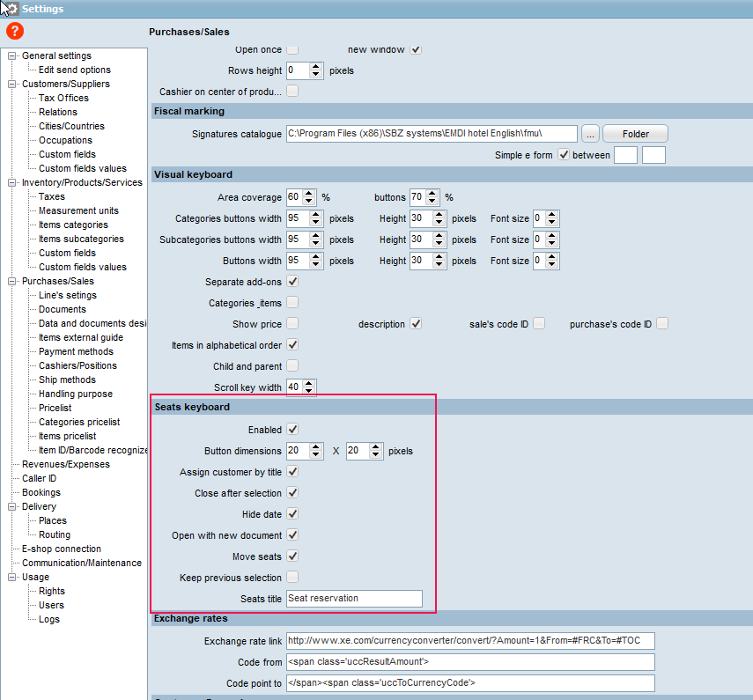The image size is (753, 700).
Task: Toggle Cashier on center of products checkbox
Action: pyautogui.click(x=292, y=91)
